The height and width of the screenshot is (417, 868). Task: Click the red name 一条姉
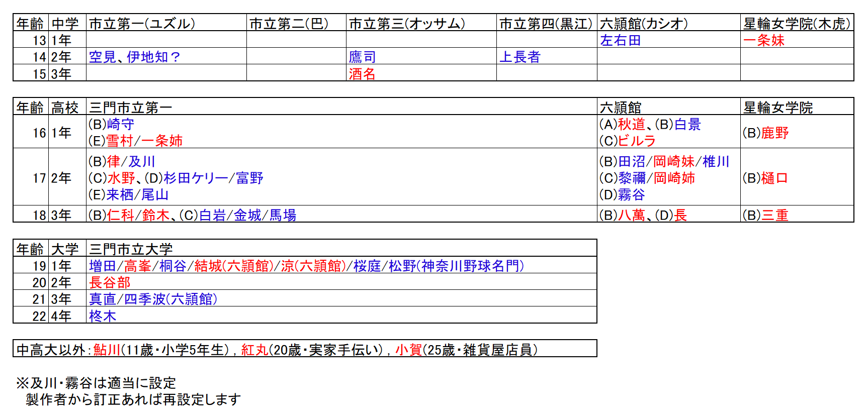(x=162, y=141)
